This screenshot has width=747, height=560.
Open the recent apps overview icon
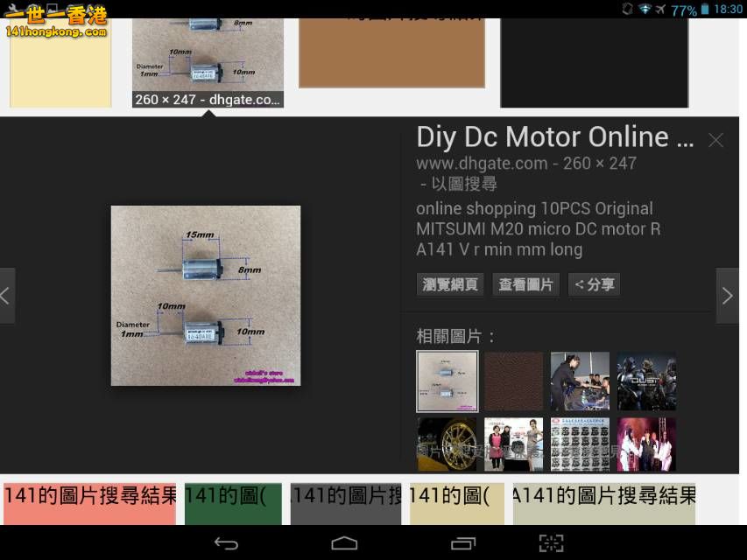pos(463,542)
